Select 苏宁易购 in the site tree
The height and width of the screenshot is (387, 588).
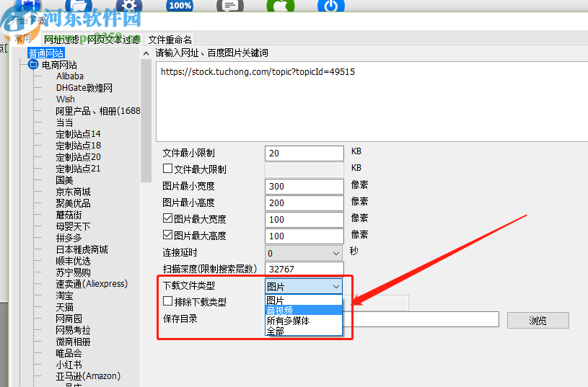coord(73,272)
